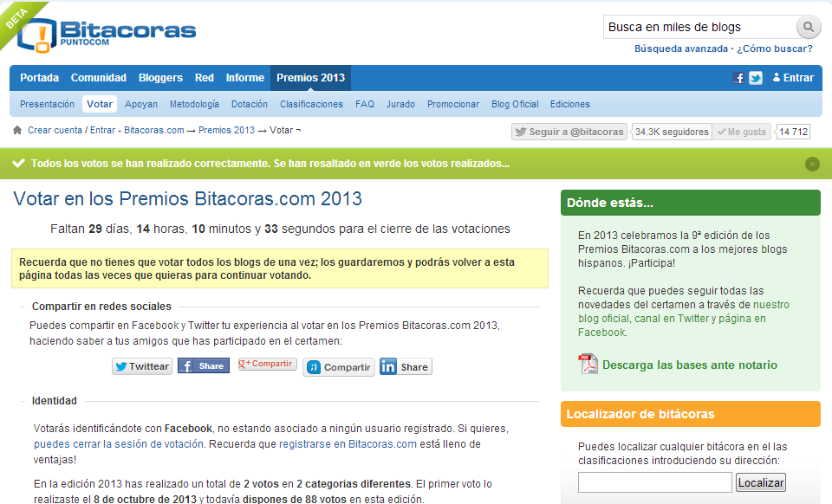Open the Comunidad menu
Screen dimensions: 832x504
pos(99,78)
